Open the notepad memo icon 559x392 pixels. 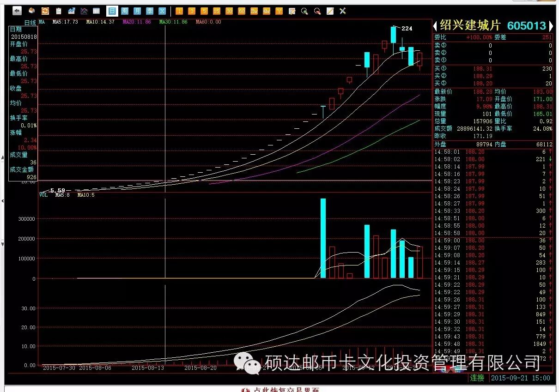point(330,11)
